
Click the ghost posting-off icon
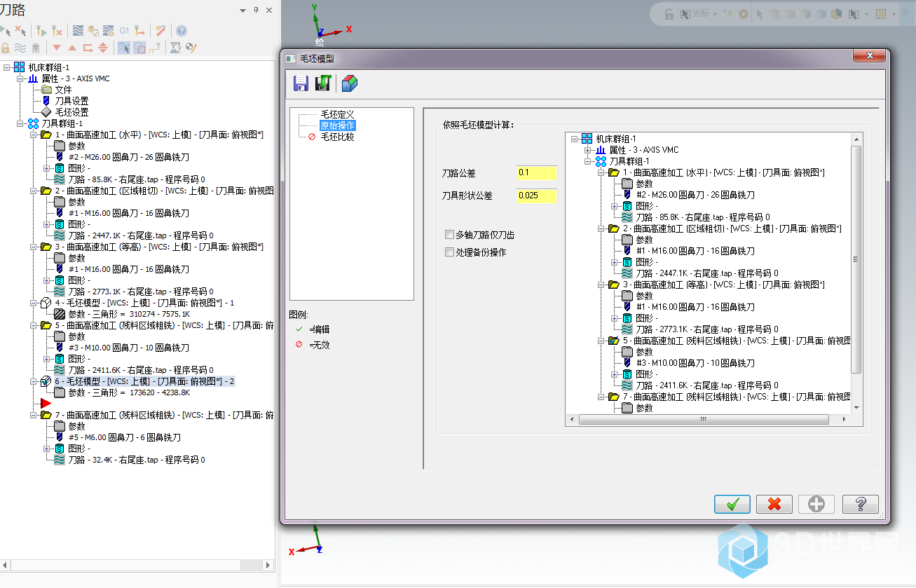[36, 48]
